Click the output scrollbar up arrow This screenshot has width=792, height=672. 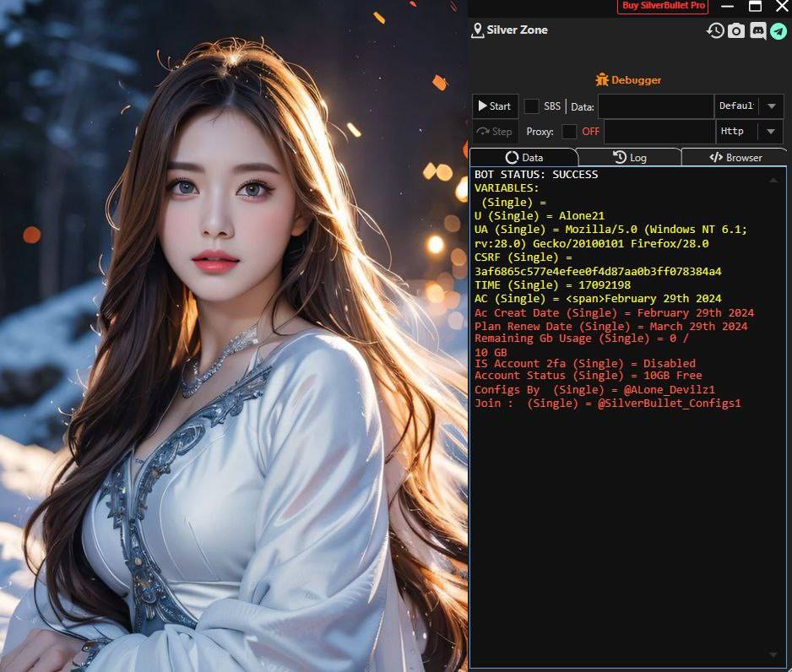pyautogui.click(x=773, y=180)
